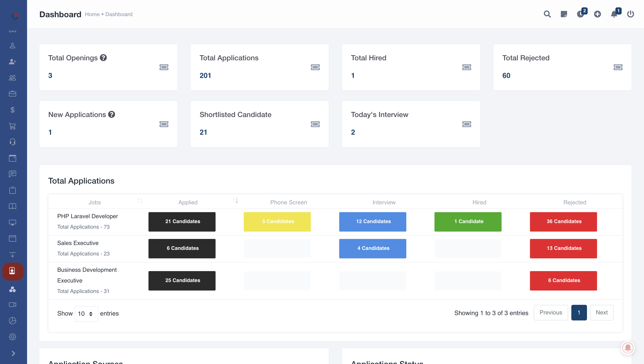Log out using the power icon
This screenshot has width=644, height=364.
631,14
